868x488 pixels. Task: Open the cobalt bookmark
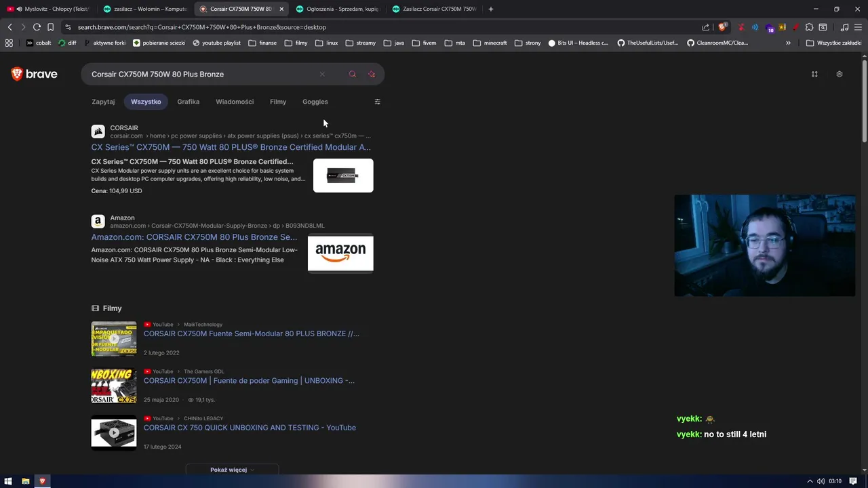38,43
